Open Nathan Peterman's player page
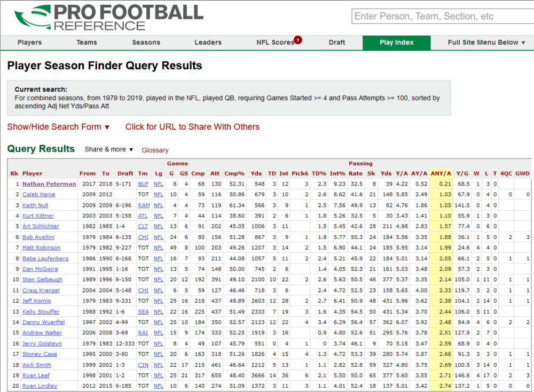 pyautogui.click(x=49, y=184)
